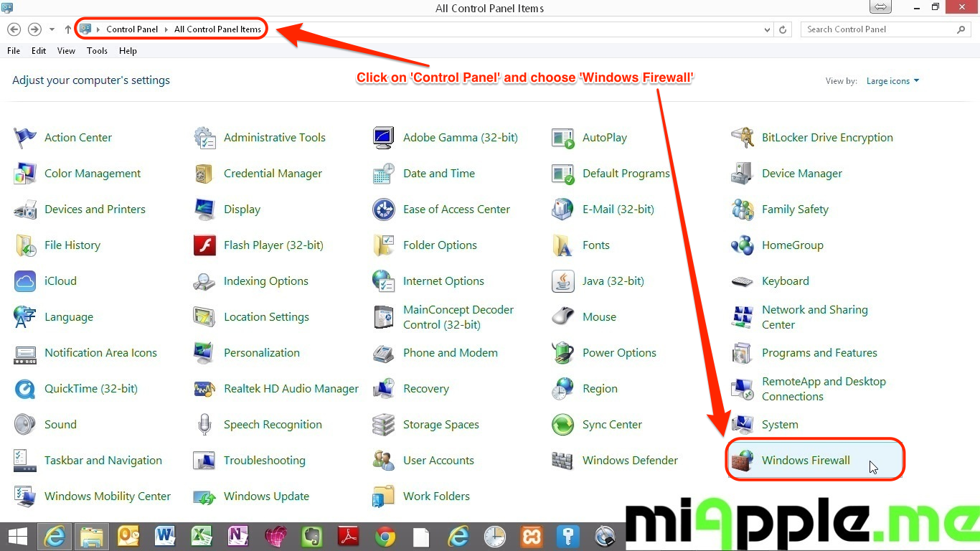The image size is (980, 551).
Task: Open the Tools menu
Action: tap(97, 51)
